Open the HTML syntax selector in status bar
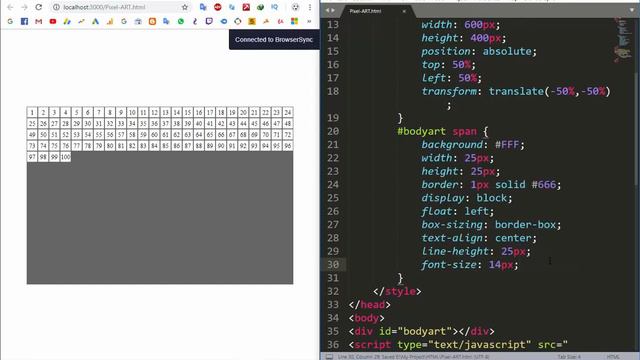 tap(613, 357)
